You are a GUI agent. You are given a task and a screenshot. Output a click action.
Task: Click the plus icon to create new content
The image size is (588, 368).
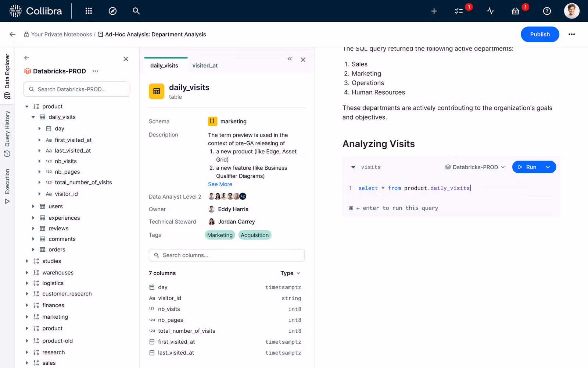434,11
